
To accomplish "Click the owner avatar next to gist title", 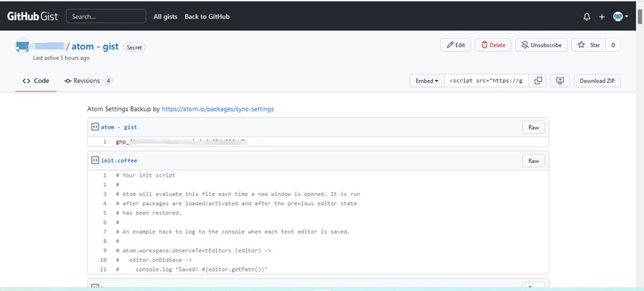I will (x=23, y=46).
